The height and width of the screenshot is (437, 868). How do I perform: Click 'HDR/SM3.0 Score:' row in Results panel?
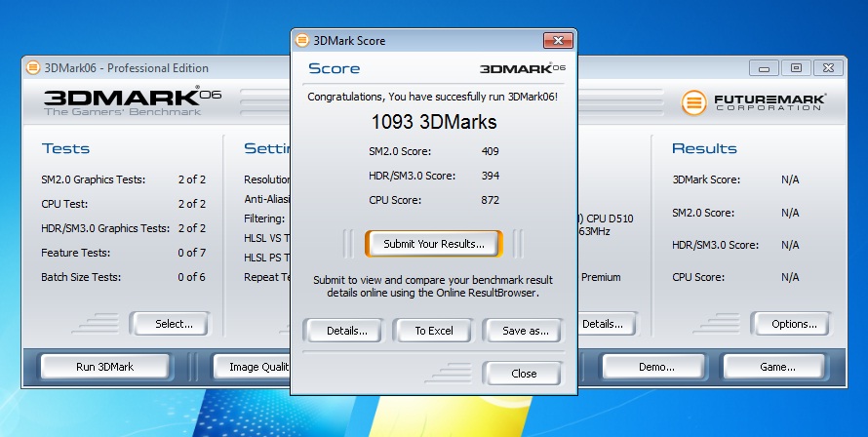[x=735, y=245]
